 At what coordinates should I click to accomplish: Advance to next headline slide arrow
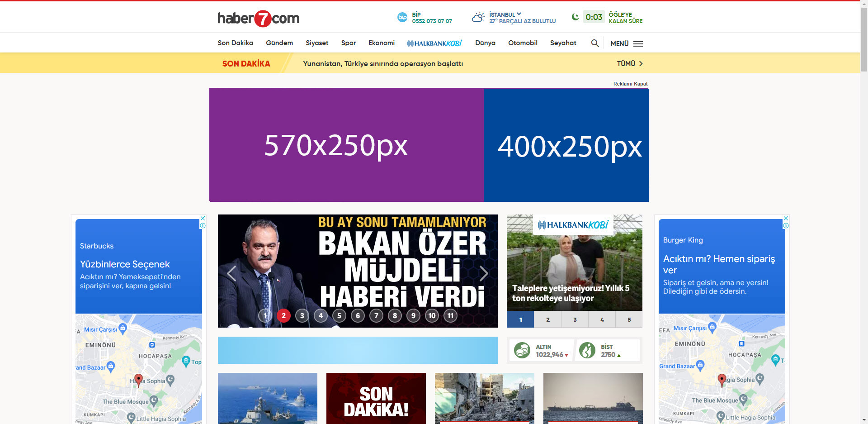[484, 273]
